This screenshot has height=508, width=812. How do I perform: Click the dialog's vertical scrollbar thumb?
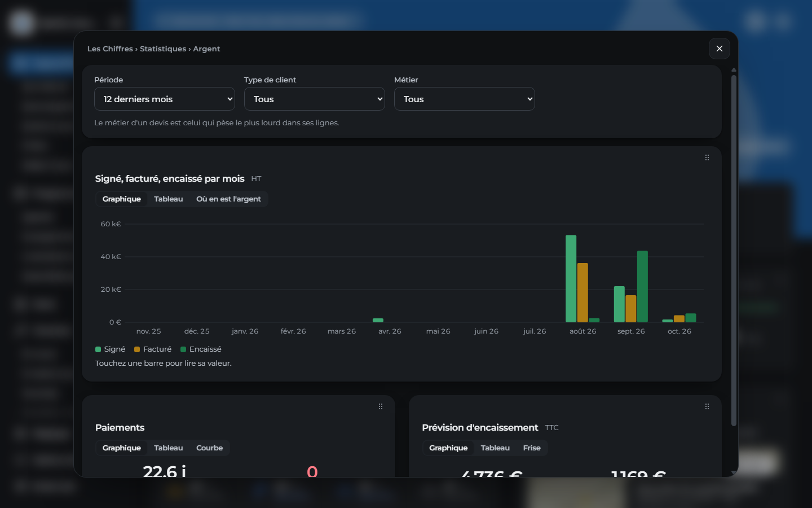coord(734,250)
